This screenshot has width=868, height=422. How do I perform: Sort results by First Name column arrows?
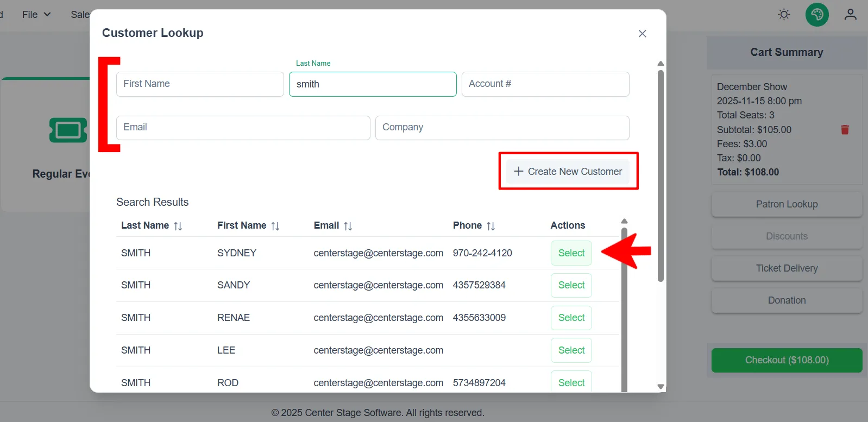click(x=275, y=226)
